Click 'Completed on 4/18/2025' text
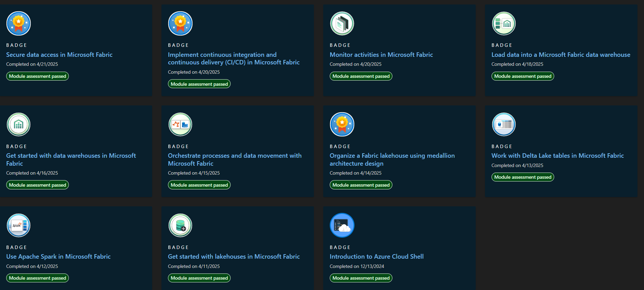The height and width of the screenshot is (290, 644). pos(517,64)
